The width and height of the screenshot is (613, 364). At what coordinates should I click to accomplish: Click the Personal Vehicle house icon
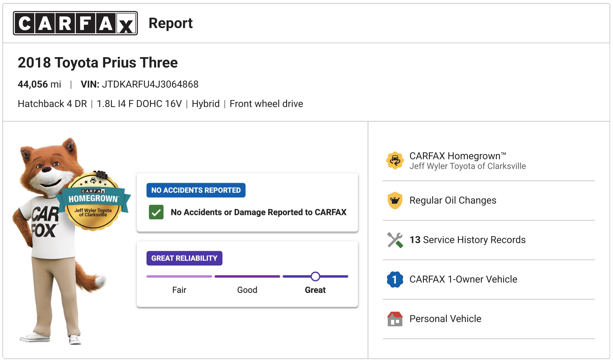point(395,319)
